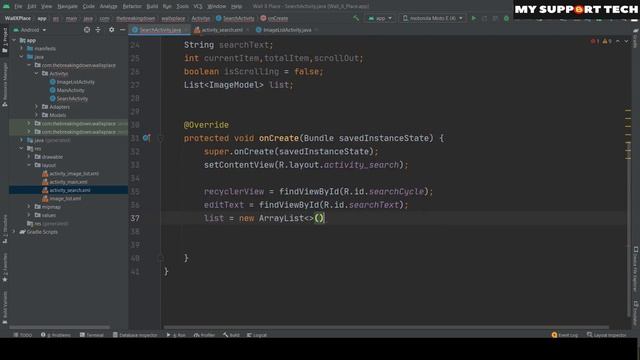
Task: Click the warning count indicator in editor
Action: 607,41
